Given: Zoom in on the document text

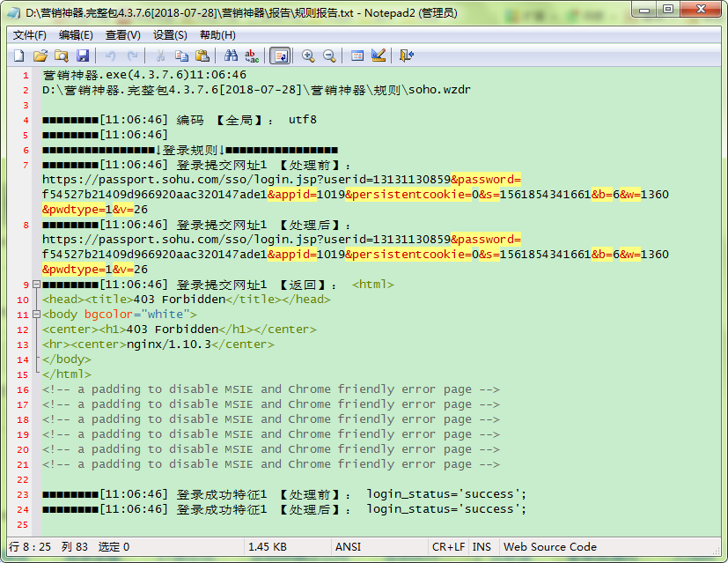Looking at the screenshot, I should [x=305, y=55].
